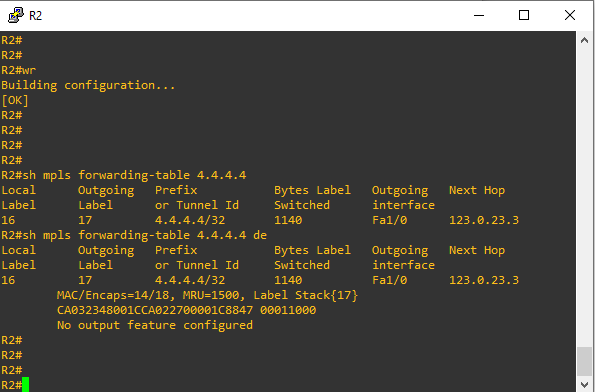Click the 'Building configuration...' line

pos(88,85)
